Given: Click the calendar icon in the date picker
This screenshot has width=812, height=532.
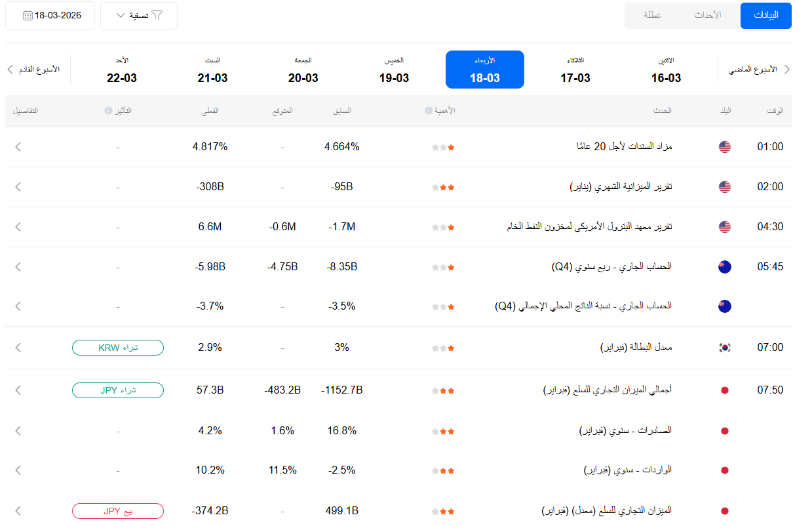Looking at the screenshot, I should click(x=28, y=15).
